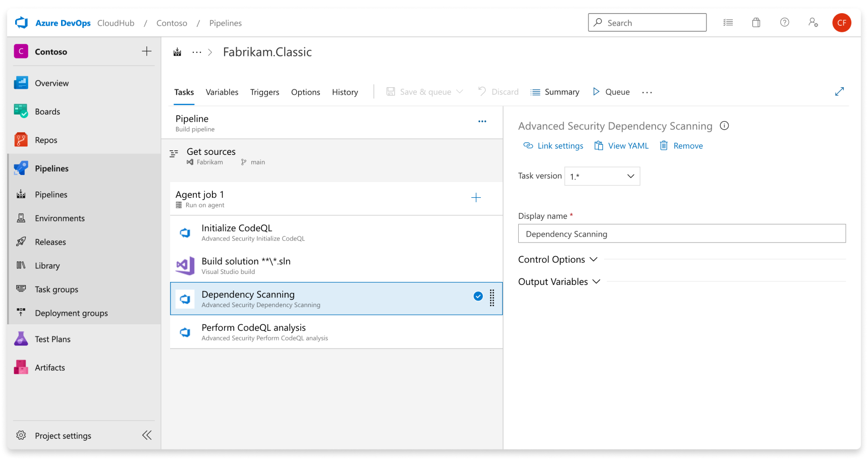Viewport: 868px width, 460px height.
Task: Click the plus icon next to Contoso
Action: point(147,51)
